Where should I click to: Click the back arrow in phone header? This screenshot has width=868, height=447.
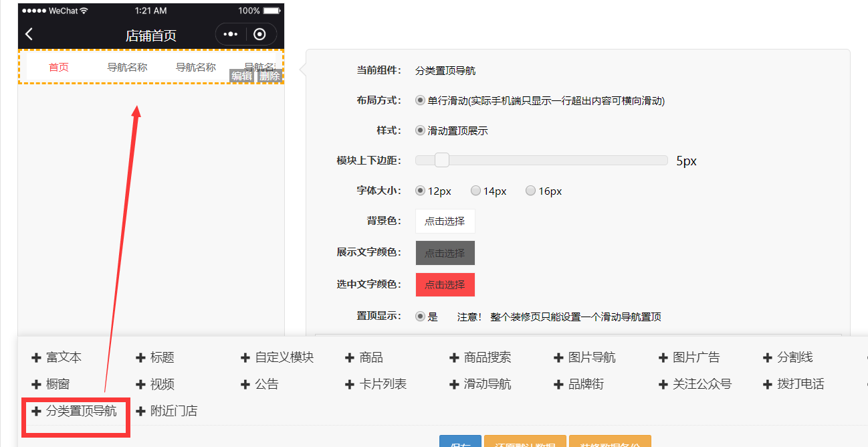point(29,34)
